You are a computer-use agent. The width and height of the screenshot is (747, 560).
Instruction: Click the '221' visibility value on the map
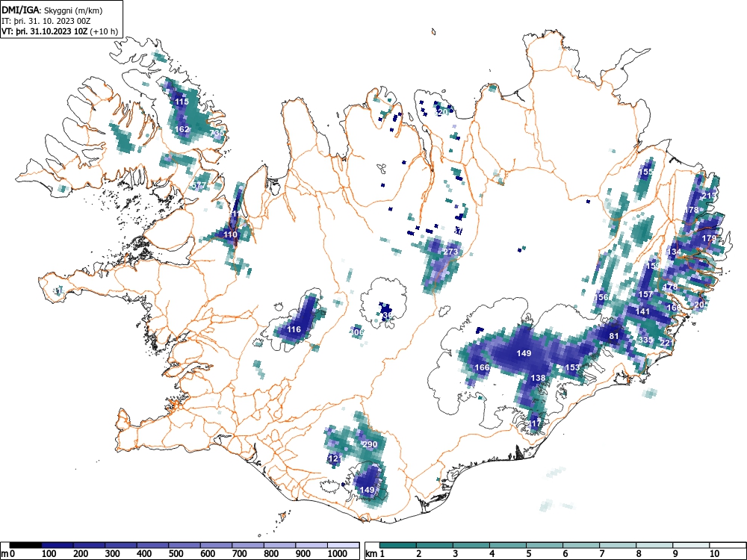tap(667, 343)
